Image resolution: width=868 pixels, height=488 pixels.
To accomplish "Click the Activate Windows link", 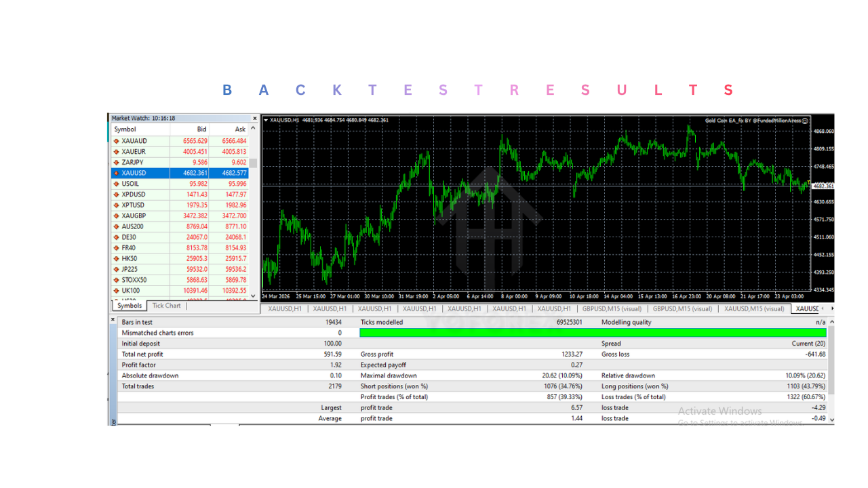I will (720, 411).
